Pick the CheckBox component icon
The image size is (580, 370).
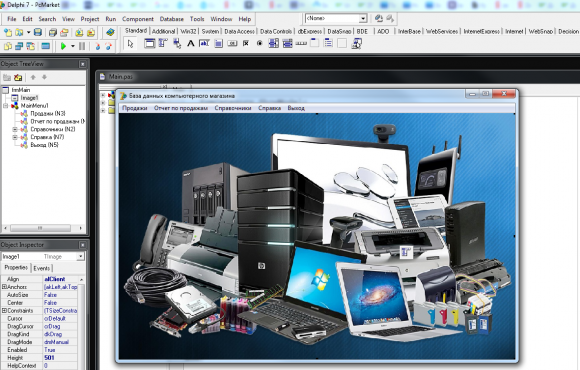pyautogui.click(x=246, y=44)
